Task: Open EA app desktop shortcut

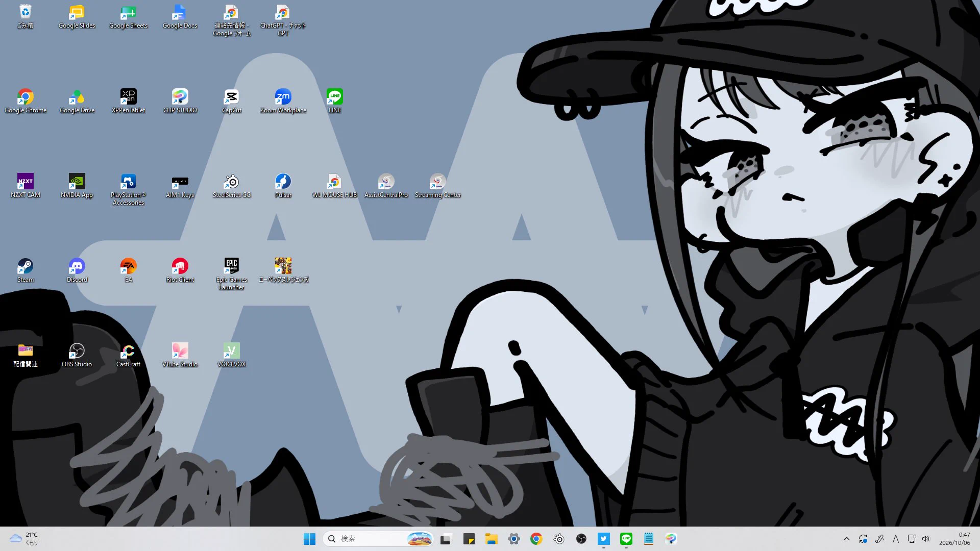Action: tap(128, 270)
